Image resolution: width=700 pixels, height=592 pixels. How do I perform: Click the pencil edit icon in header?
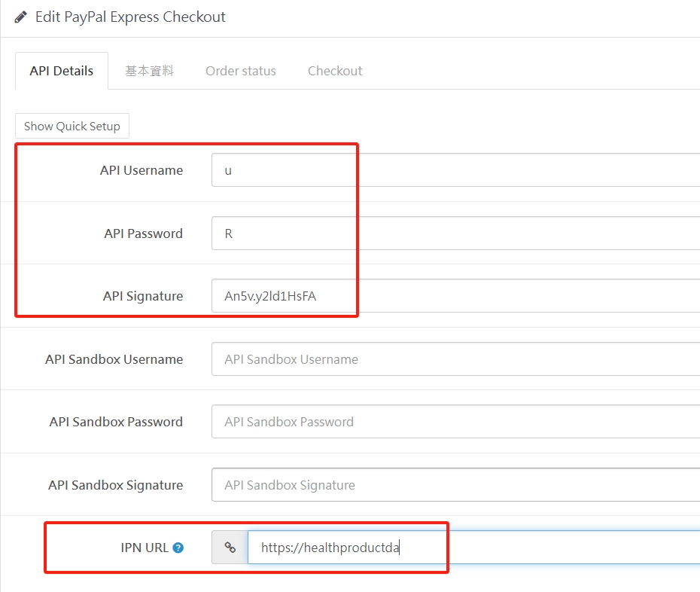pos(20,17)
